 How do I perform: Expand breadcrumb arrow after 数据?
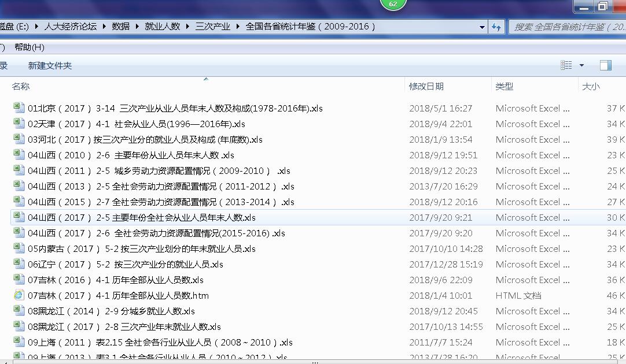coord(137,27)
